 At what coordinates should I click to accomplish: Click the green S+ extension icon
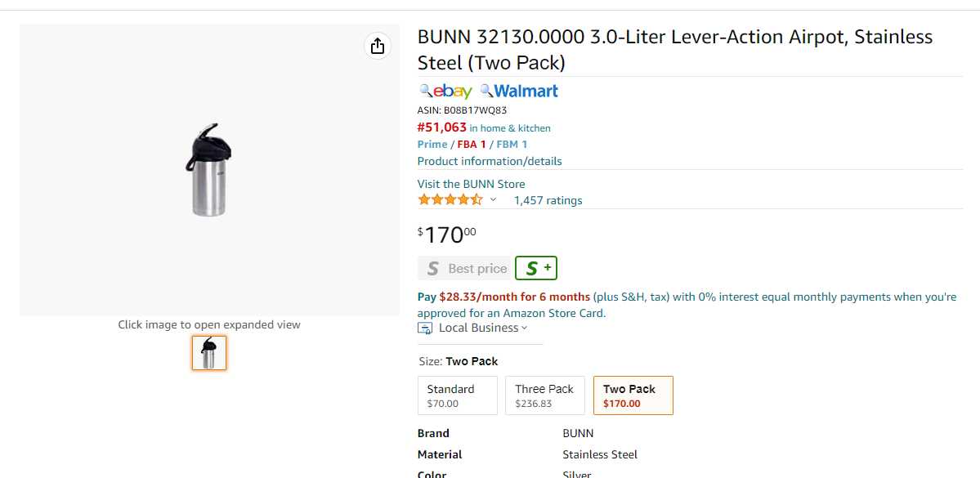pos(536,268)
